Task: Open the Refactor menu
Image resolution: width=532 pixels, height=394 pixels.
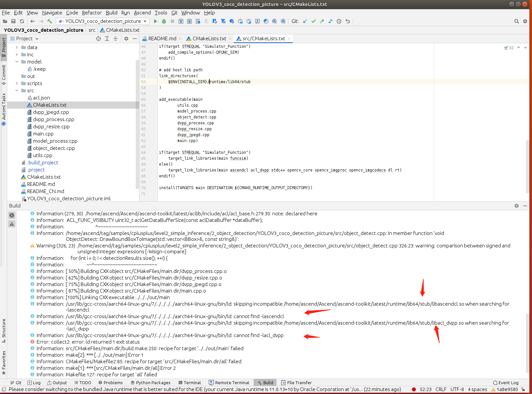Action: [x=92, y=13]
